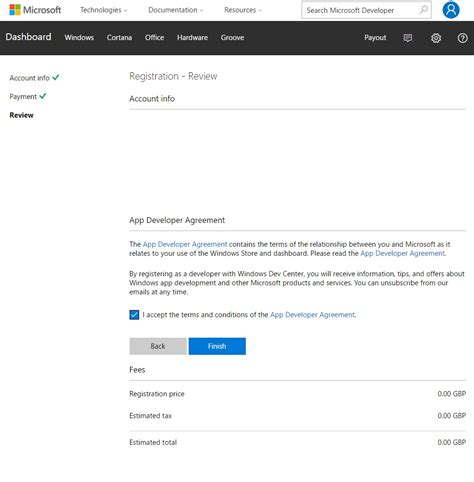Open the help question mark icon
Viewport: 474px width, 482px height.
(x=462, y=38)
